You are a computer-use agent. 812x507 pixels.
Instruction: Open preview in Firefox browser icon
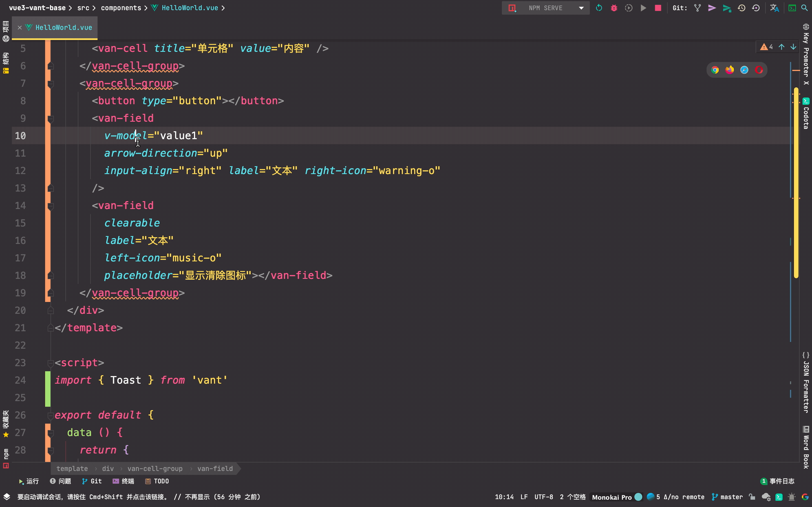[x=729, y=70]
